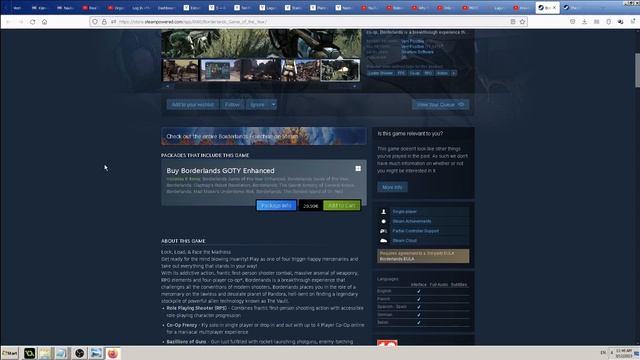Open the Borderlands Franchise banner

point(264,136)
